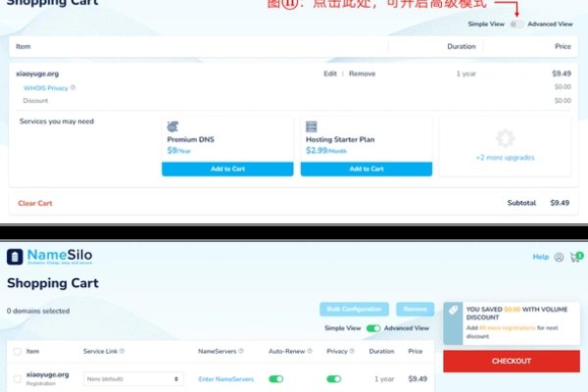Toggle Privacy for xiaoyuge.org
588x392 pixels.
click(x=334, y=379)
